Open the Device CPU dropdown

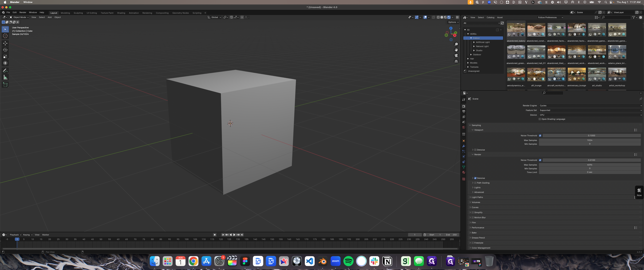(590, 115)
